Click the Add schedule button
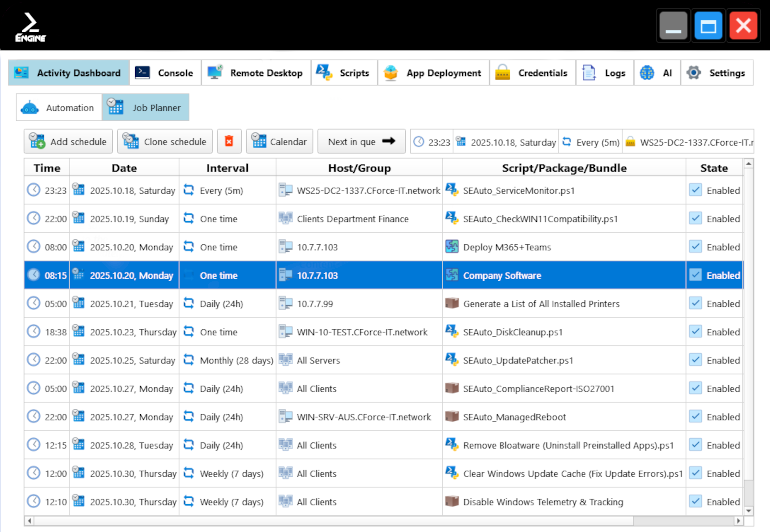770x532 pixels. coord(68,142)
